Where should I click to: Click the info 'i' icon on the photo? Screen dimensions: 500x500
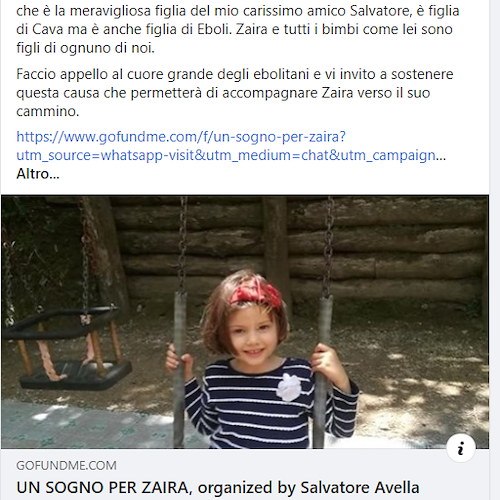(461, 448)
